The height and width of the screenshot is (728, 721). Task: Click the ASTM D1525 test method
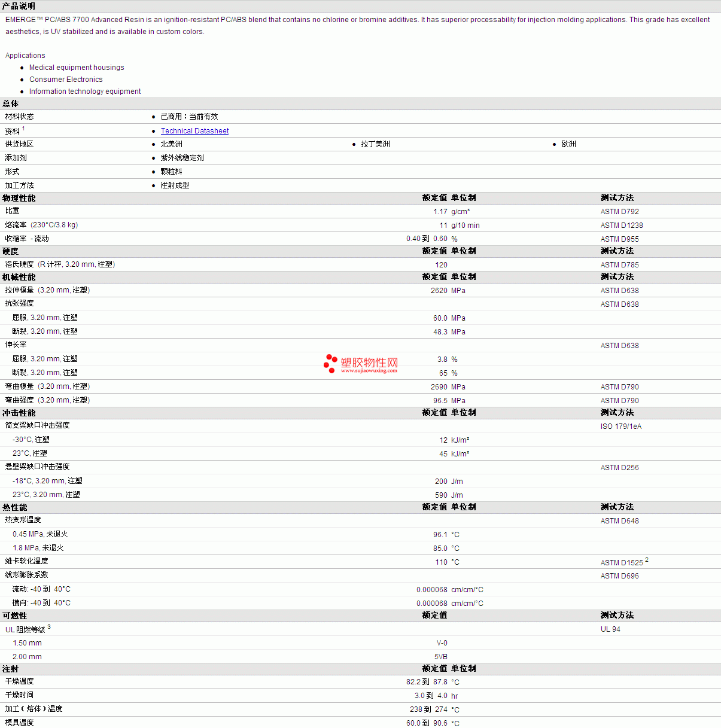point(622,563)
